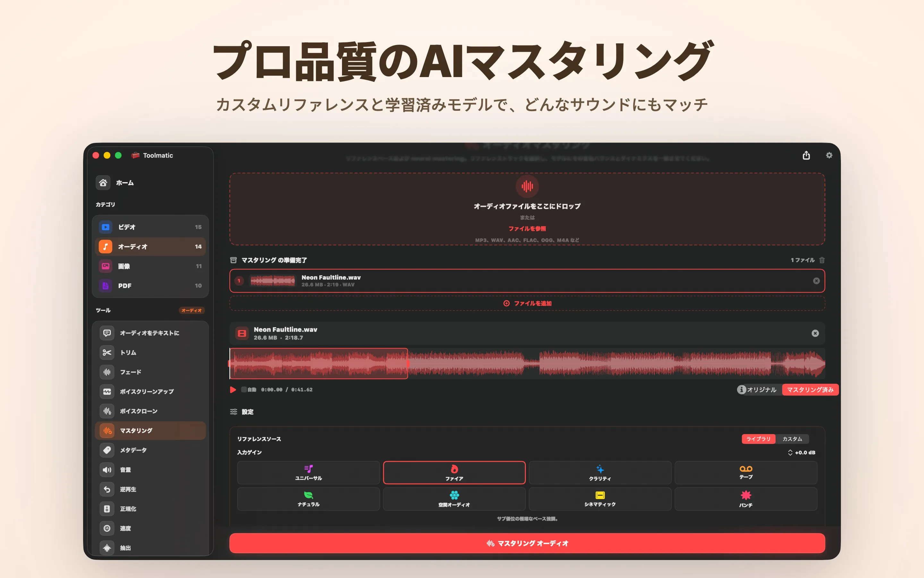The height and width of the screenshot is (578, 924).
Task: Click the Toolmatic toolbox app icon
Action: [x=135, y=155]
